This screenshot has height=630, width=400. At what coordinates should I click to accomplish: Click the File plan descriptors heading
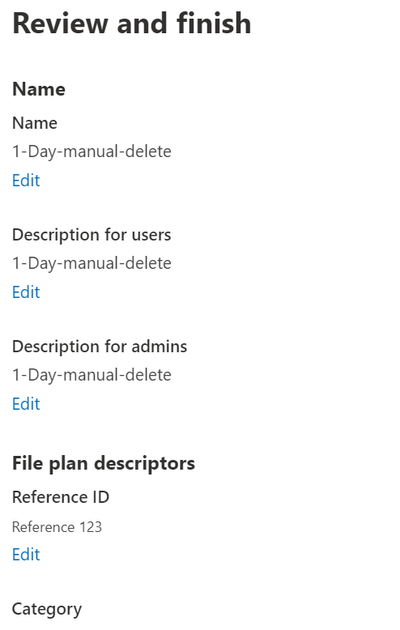(x=104, y=463)
